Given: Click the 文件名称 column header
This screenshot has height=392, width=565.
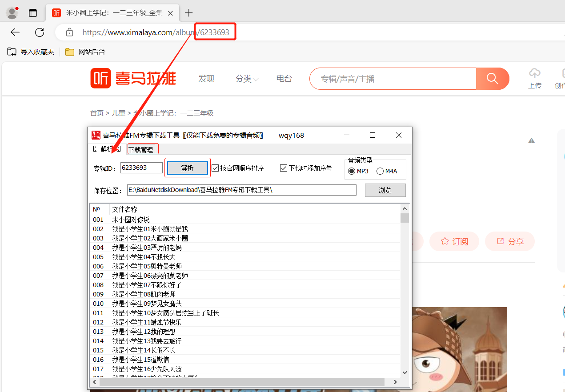Looking at the screenshot, I should (x=255, y=209).
